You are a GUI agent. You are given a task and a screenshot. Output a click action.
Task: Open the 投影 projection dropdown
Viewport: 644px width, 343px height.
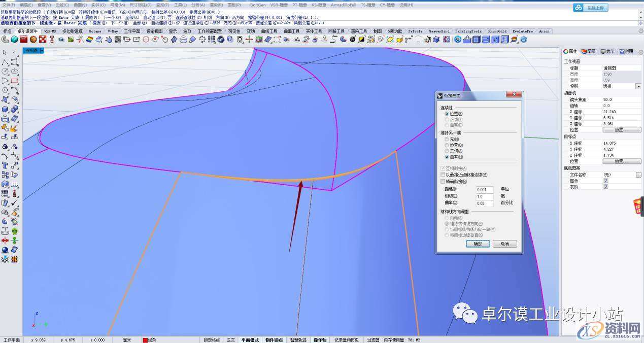point(638,86)
